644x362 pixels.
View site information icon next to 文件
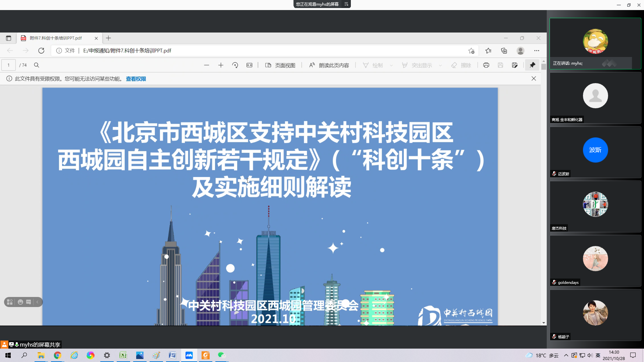tap(59, 51)
